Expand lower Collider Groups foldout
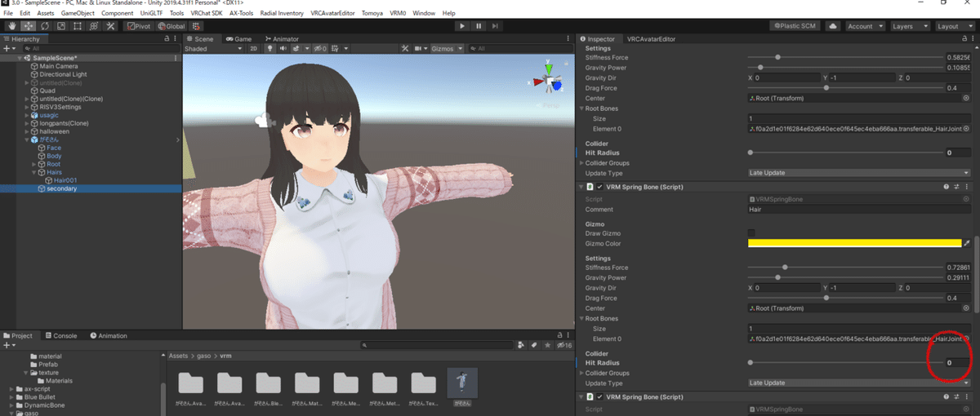 pyautogui.click(x=582, y=373)
